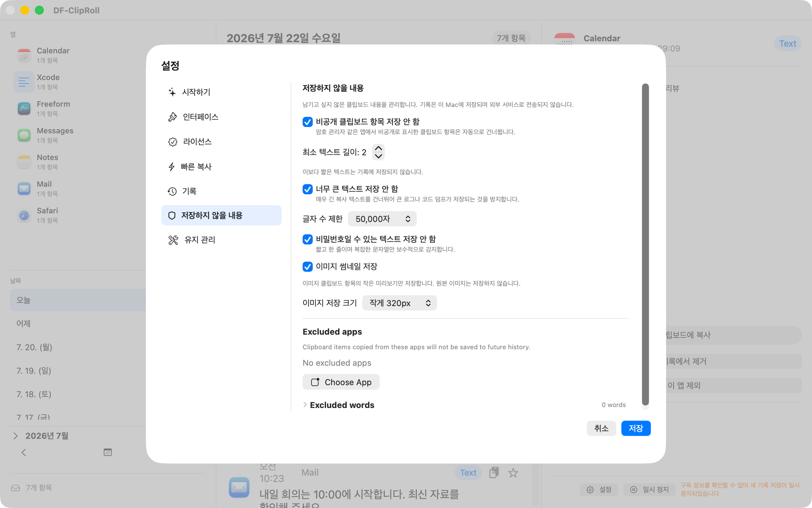Click the Text badge in the detail header
This screenshot has width=812, height=508.
coord(788,43)
